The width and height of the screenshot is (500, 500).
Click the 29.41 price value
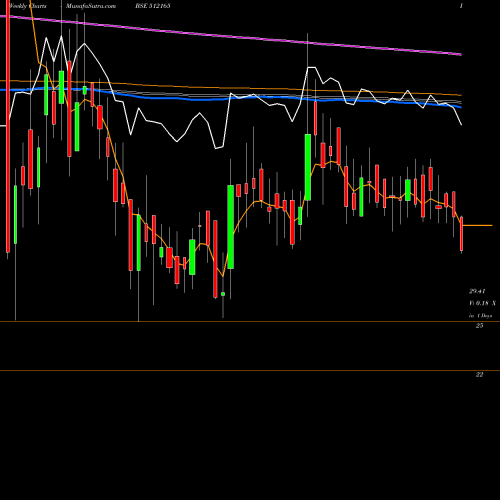click(477, 291)
